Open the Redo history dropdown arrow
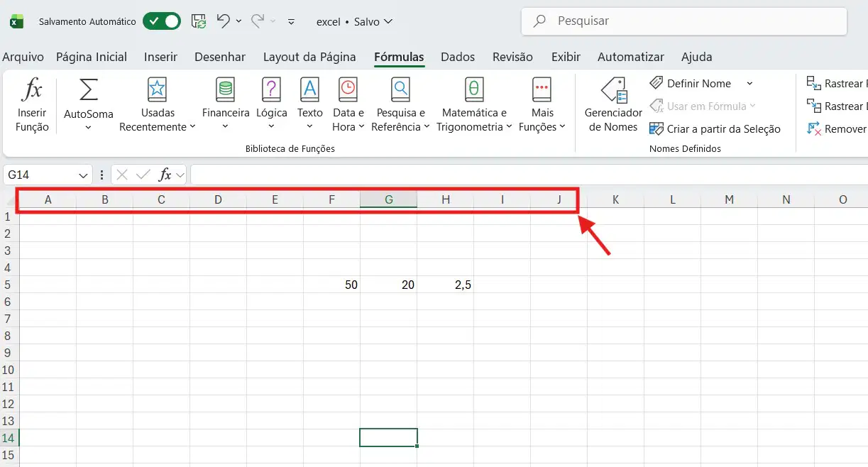The height and width of the screenshot is (467, 868). (273, 21)
